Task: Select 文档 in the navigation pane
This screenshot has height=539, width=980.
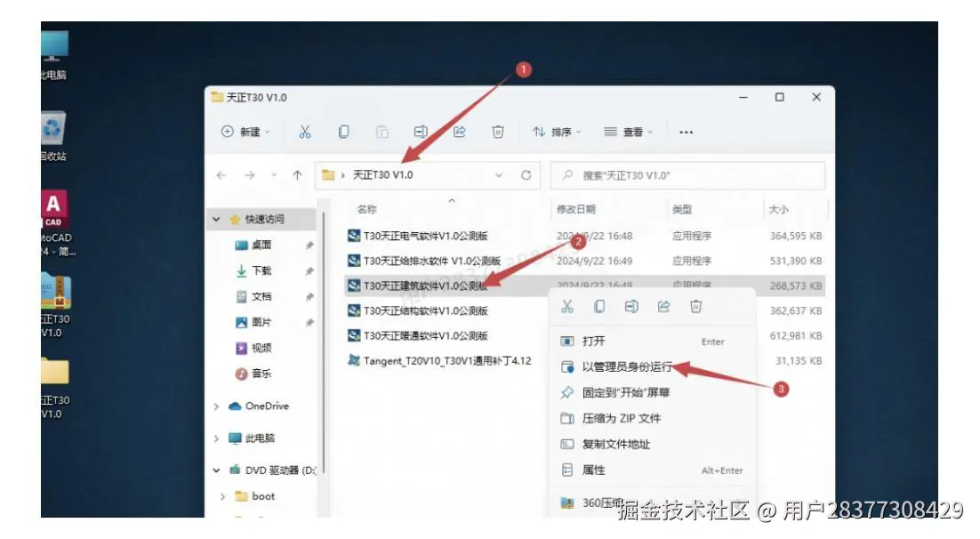Action: click(261, 296)
